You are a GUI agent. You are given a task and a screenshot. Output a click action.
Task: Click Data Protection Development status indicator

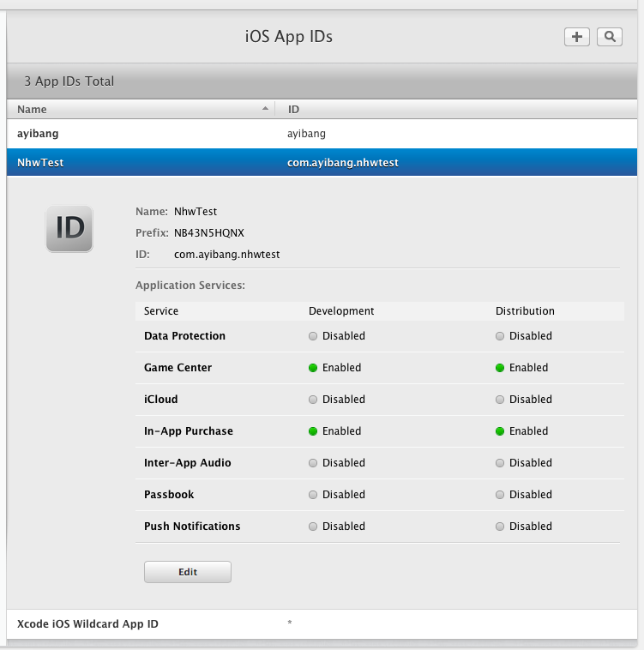(313, 336)
